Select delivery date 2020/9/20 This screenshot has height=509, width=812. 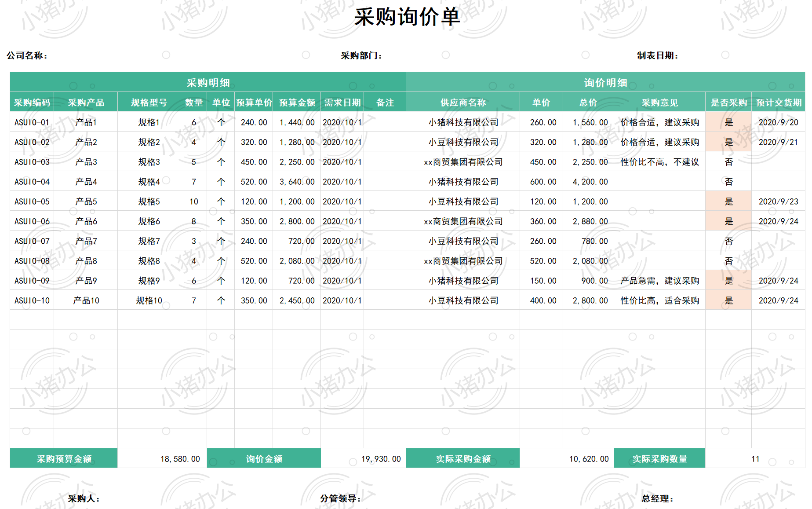779,122
